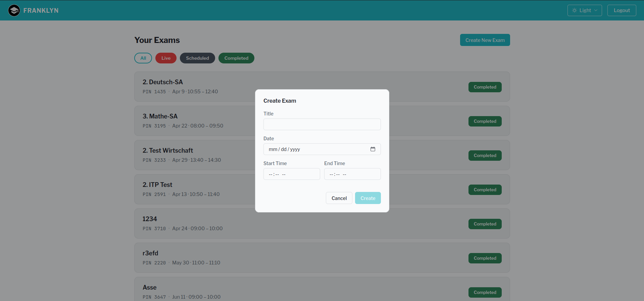The width and height of the screenshot is (644, 301).
Task: Filter exams by Scheduled
Action: click(x=197, y=58)
